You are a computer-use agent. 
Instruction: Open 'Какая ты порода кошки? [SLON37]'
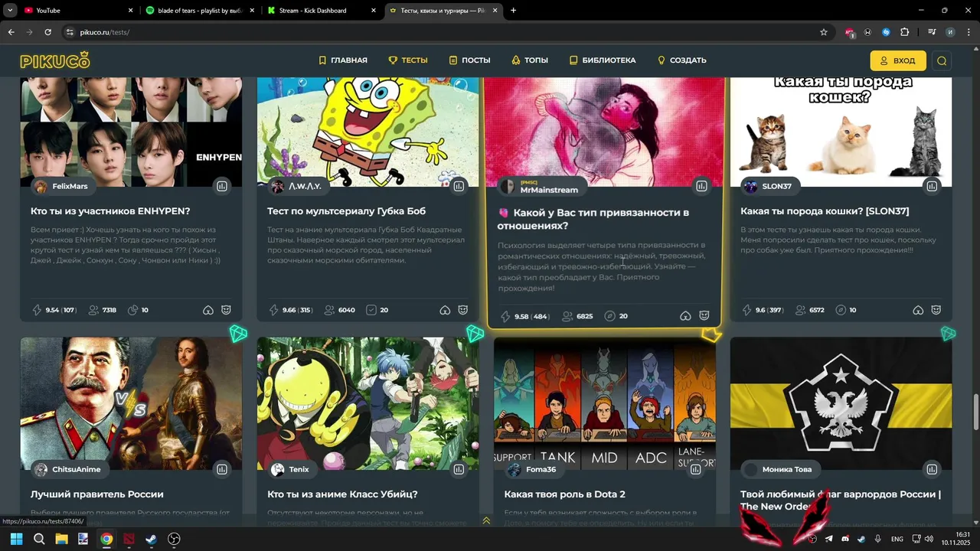pos(825,211)
